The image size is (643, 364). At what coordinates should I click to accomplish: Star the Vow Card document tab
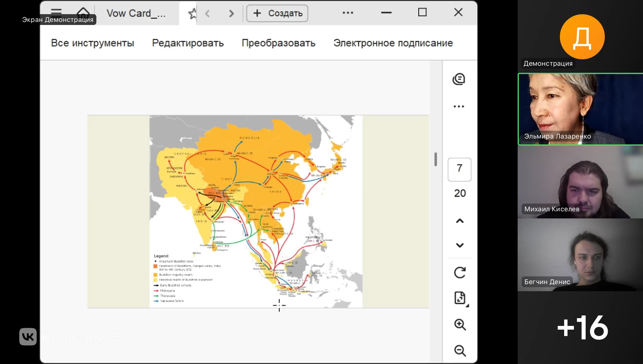(192, 13)
